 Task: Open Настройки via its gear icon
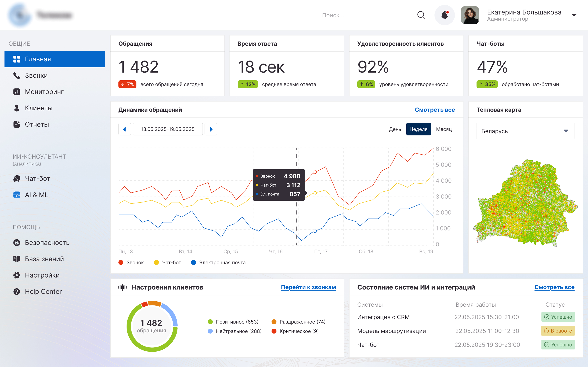pyautogui.click(x=17, y=275)
